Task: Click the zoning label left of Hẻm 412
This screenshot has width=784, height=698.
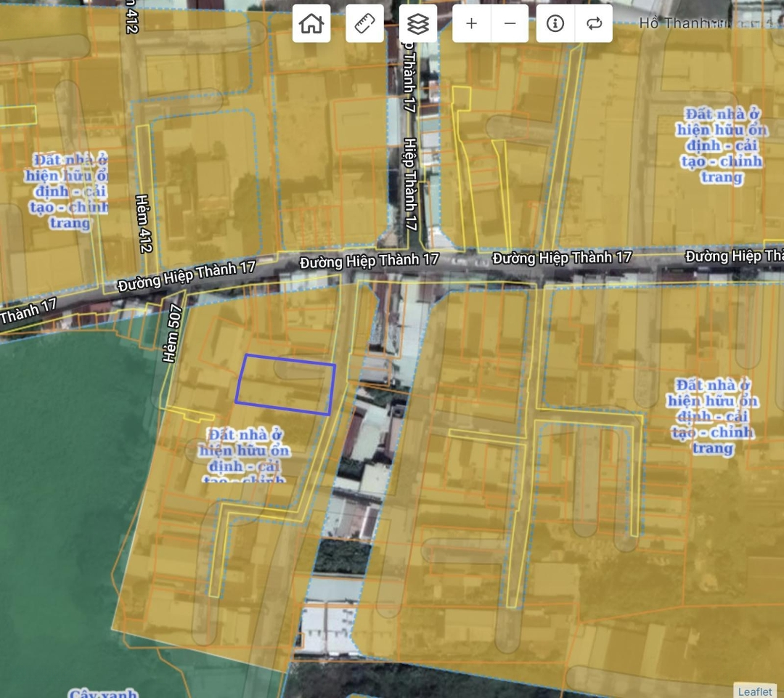Action: [68, 190]
